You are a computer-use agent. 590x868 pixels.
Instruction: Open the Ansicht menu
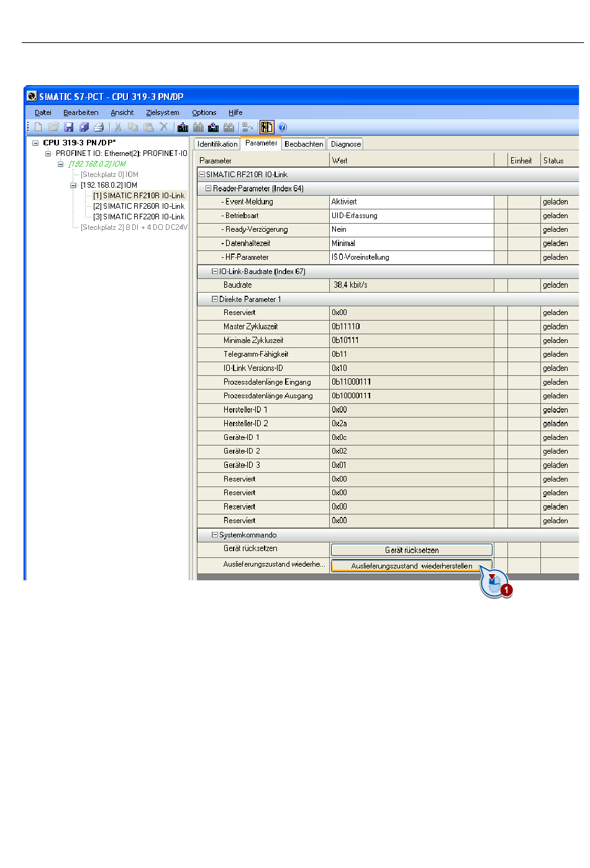click(122, 112)
